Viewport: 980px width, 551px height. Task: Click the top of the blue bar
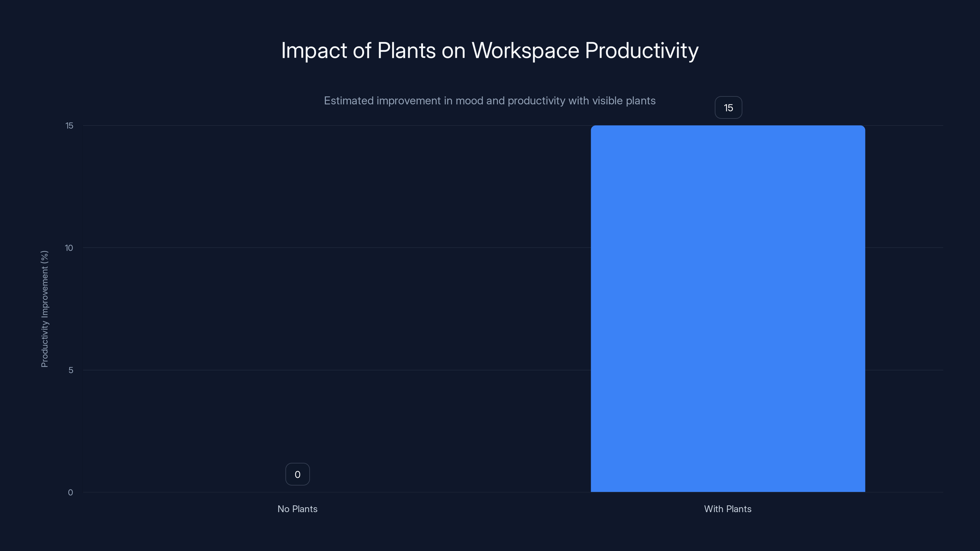728,129
